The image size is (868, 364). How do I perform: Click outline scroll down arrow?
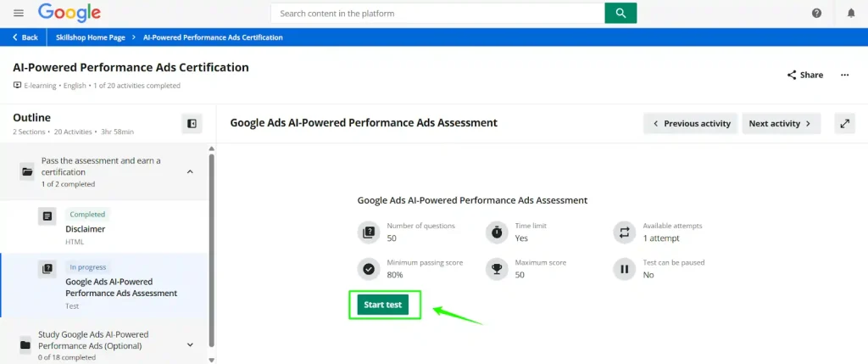pyautogui.click(x=211, y=360)
